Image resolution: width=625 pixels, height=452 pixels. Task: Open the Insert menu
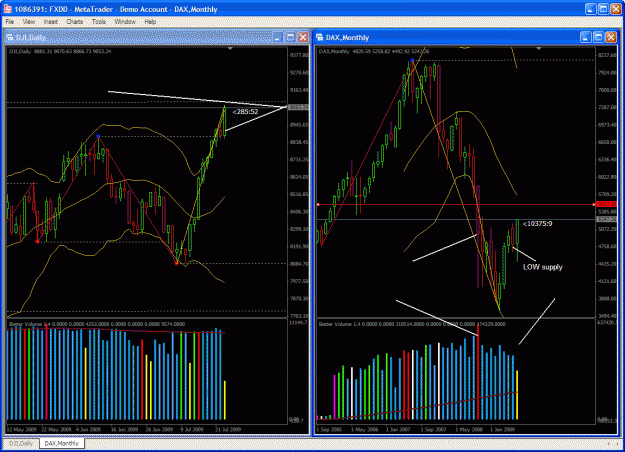coord(51,22)
